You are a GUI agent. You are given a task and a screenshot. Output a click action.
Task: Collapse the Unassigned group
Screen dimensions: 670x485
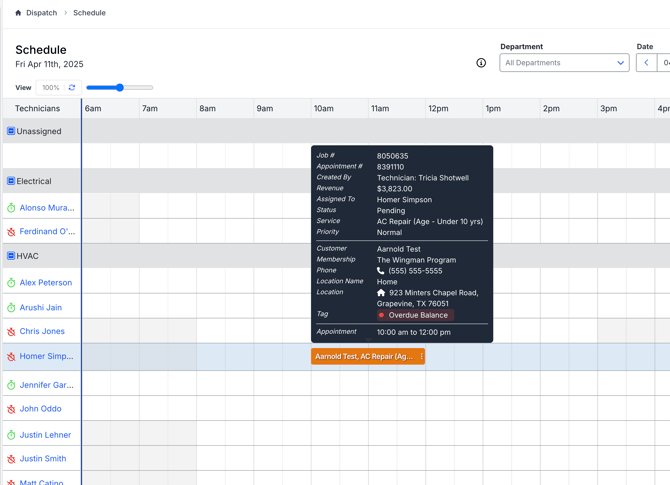[11, 131]
